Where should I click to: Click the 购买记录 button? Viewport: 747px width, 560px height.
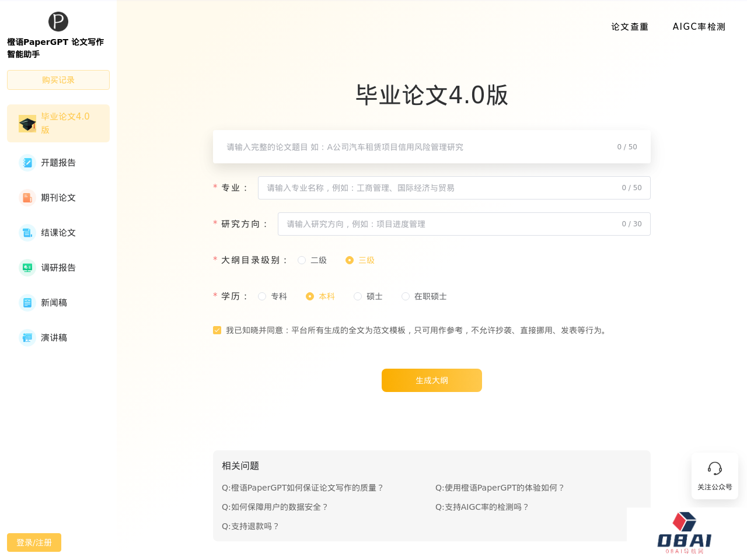(58, 80)
